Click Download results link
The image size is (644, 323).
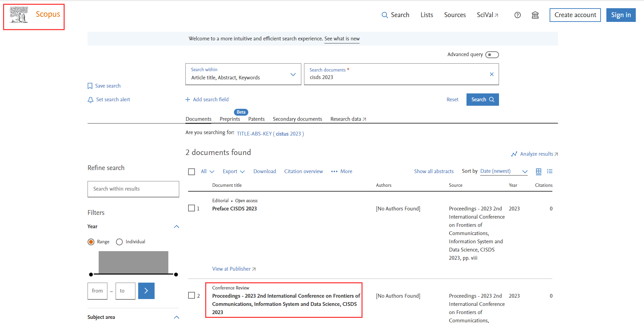pyautogui.click(x=265, y=171)
